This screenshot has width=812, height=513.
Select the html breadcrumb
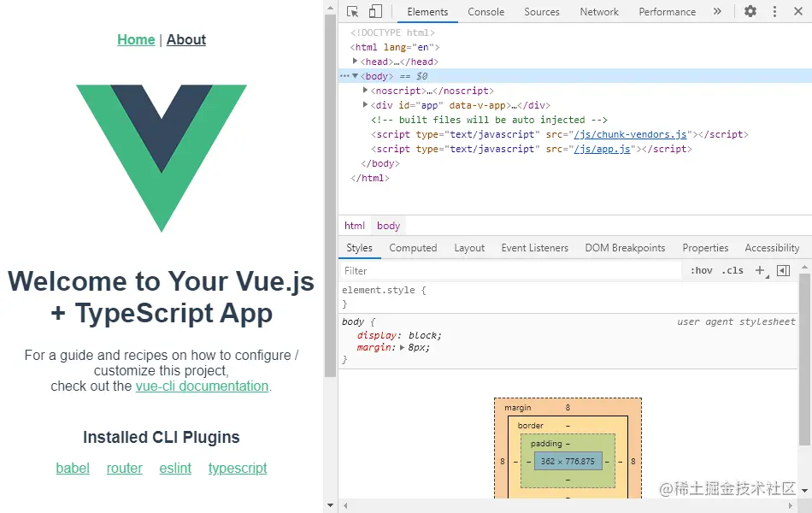pos(355,226)
